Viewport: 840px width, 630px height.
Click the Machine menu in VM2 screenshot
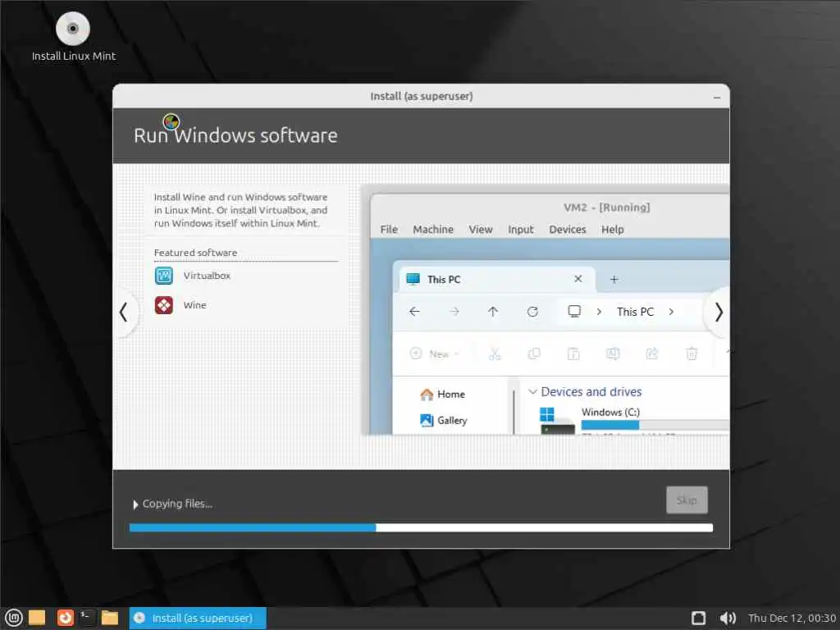click(433, 230)
